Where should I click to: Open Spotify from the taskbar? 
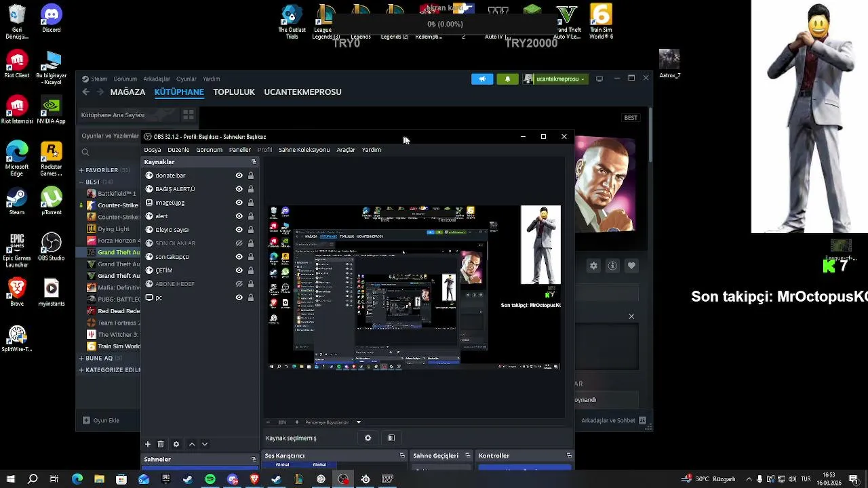(210, 479)
